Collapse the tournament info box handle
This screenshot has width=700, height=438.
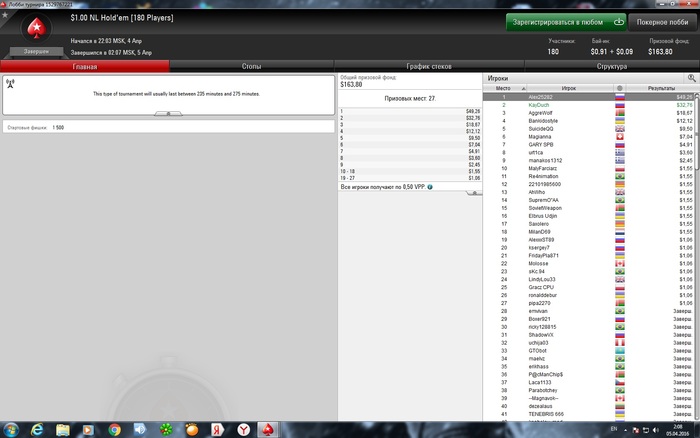[x=168, y=113]
